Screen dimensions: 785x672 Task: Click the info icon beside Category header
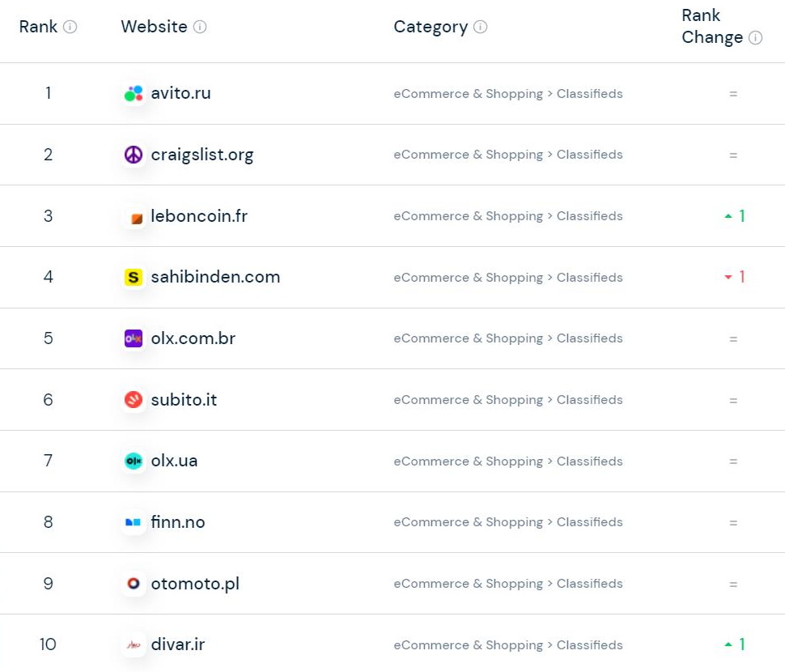(480, 27)
